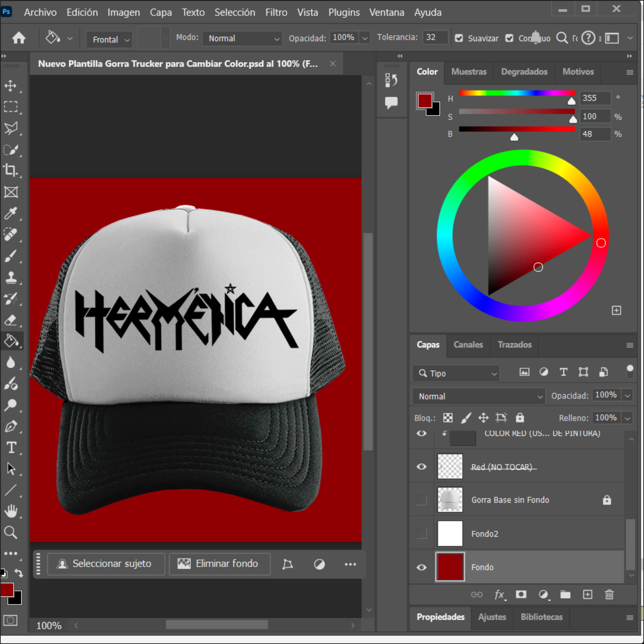
Task: Switch to the Ajustes tab
Action: [492, 617]
